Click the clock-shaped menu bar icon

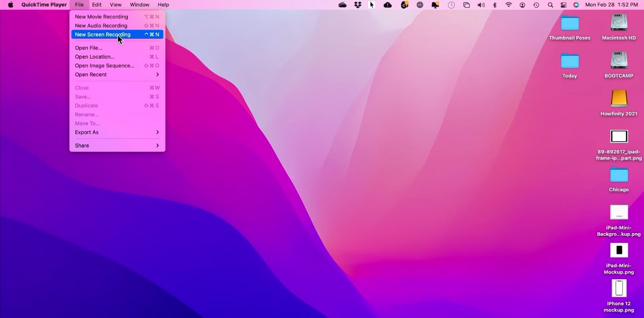pyautogui.click(x=451, y=5)
